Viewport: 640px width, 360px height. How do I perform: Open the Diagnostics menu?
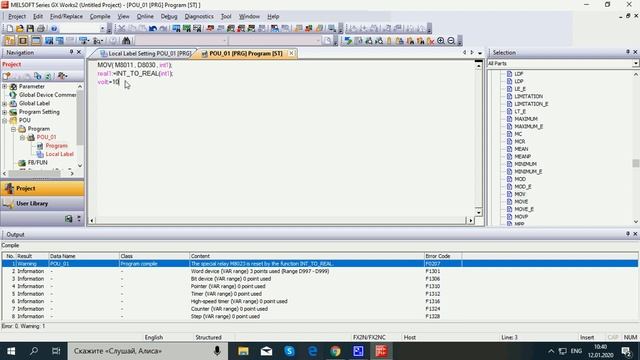point(199,16)
